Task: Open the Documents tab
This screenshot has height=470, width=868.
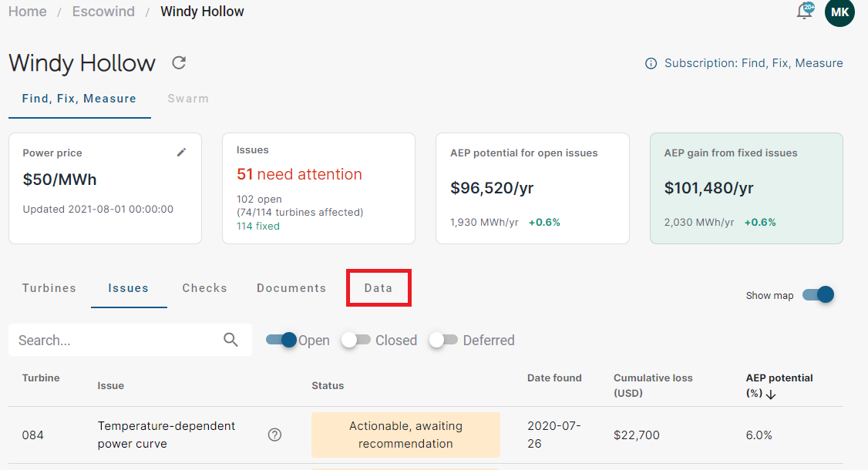Action: [291, 288]
